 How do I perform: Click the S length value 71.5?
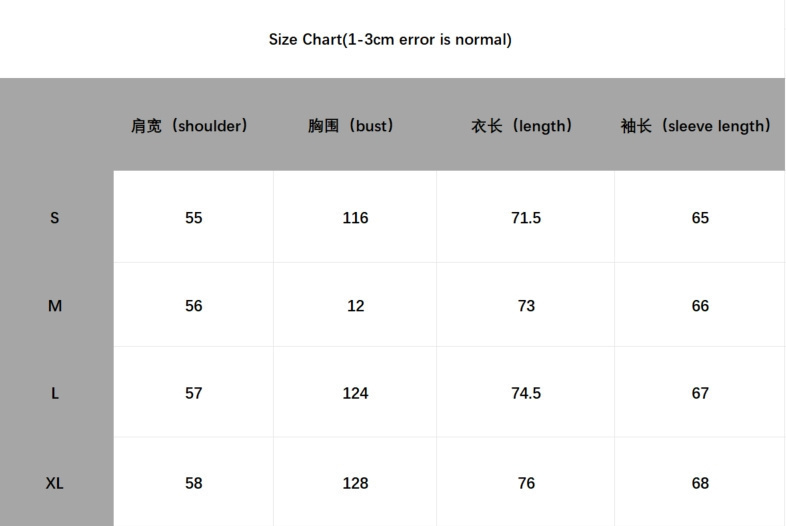click(526, 218)
